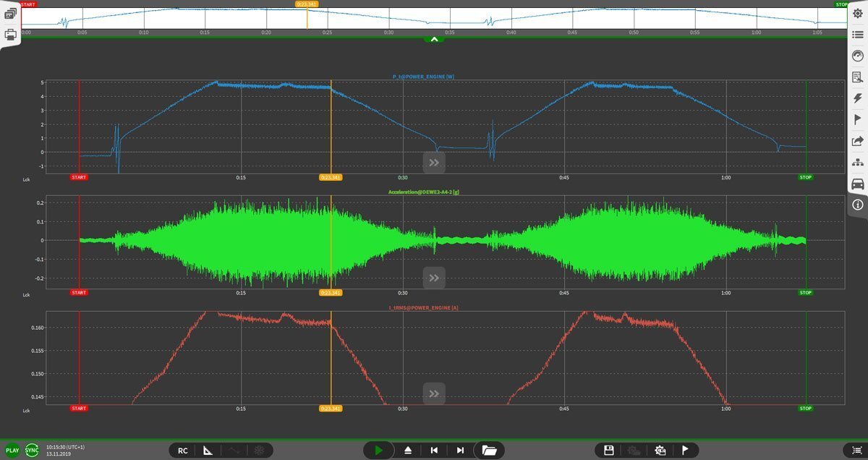Toggle the green PLAY mode indicator
868x460 pixels.
click(x=12, y=451)
